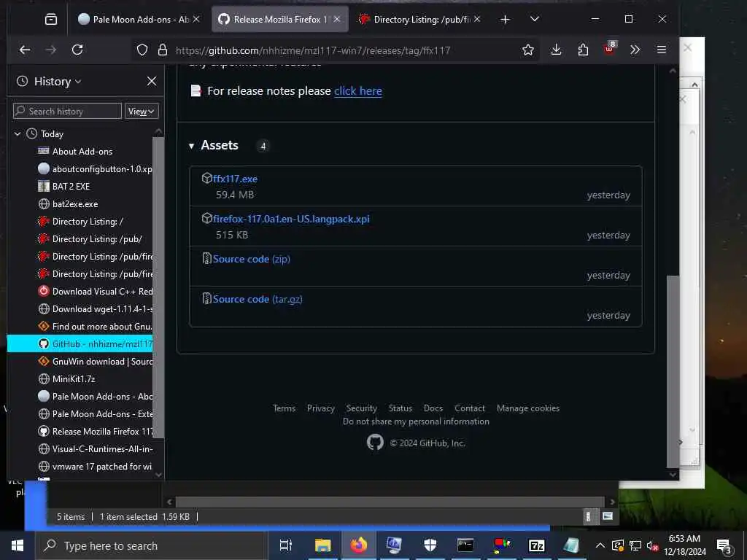747x560 pixels.
Task: Click the uBlock Origin toolbar icon
Action: point(609,49)
